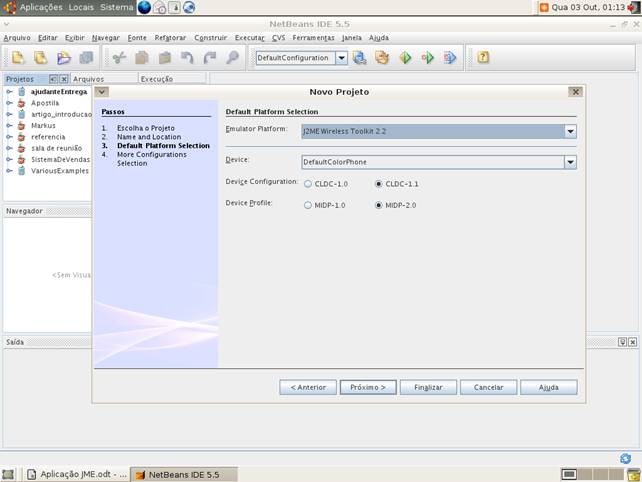642x482 pixels.
Task: Click the Cut scissors icon in toolbar
Action: [119, 58]
